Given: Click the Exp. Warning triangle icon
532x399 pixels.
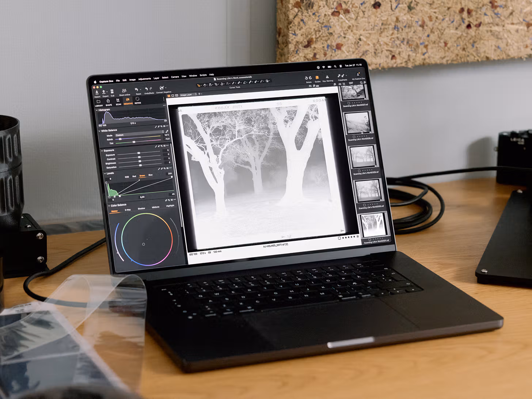Looking at the screenshot, I should tap(327, 77).
